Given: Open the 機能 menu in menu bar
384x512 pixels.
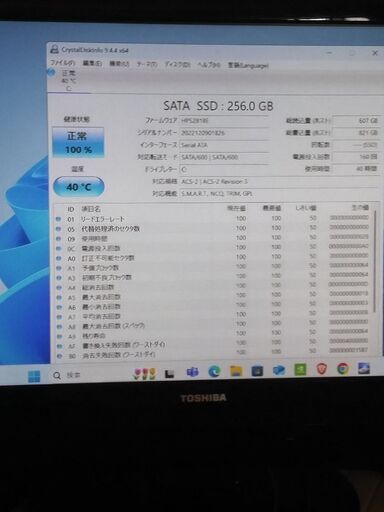Looking at the screenshot, I should tap(119, 63).
